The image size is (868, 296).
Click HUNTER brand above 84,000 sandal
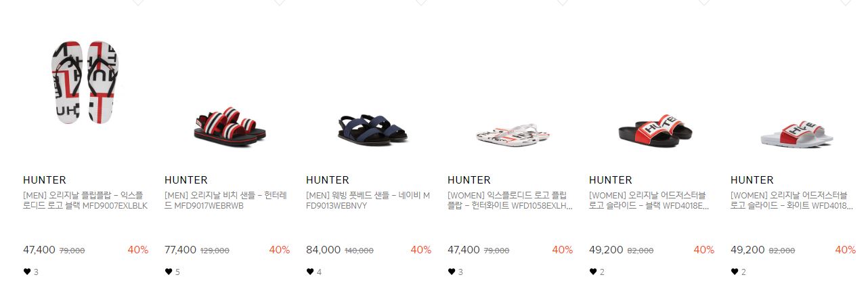328,180
